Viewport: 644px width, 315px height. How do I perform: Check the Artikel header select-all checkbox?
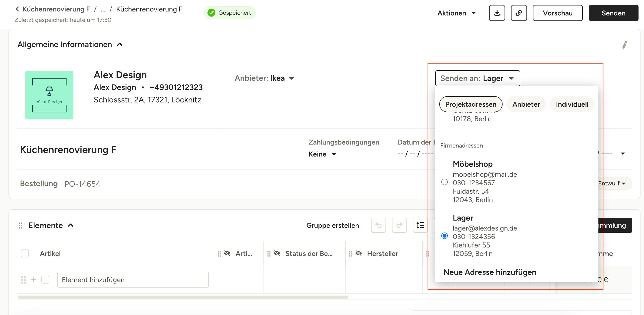(25, 253)
